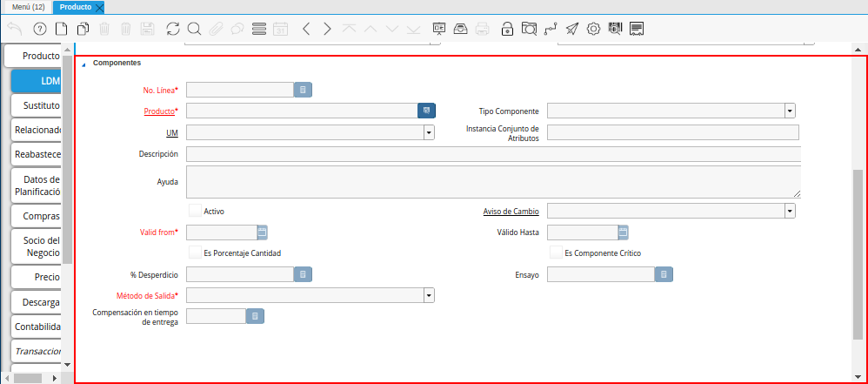
Task: Click the first Delete trash icon
Action: pos(104,29)
